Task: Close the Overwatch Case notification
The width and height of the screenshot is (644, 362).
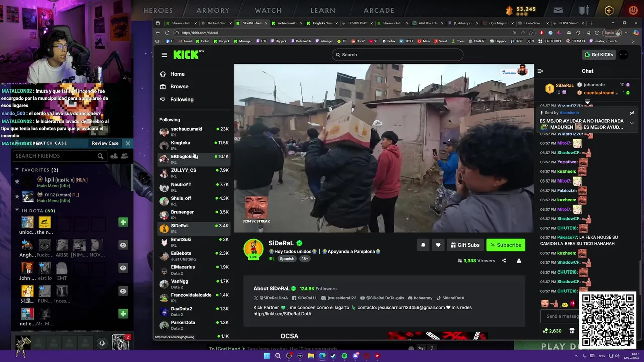Action: [128, 143]
